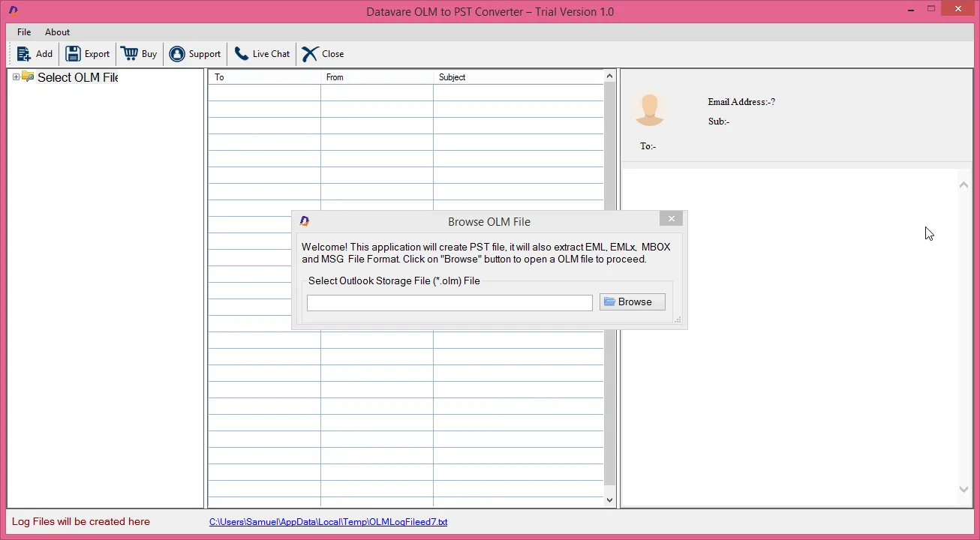
Task: Open the File menu
Action: [x=24, y=32]
